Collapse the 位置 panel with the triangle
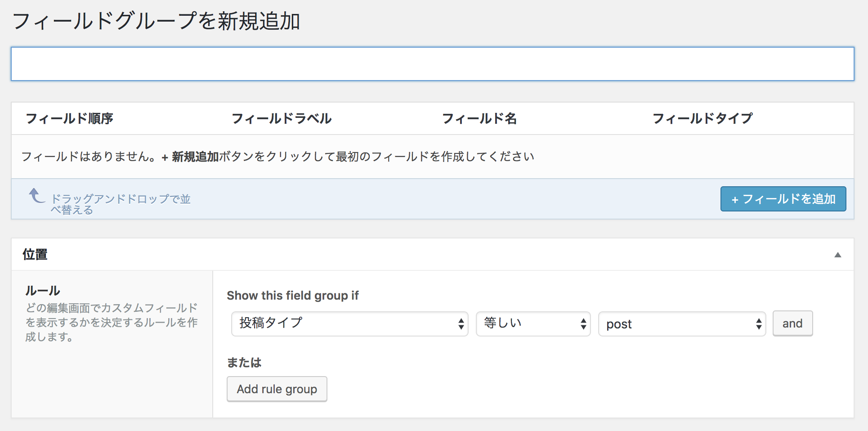 click(837, 255)
